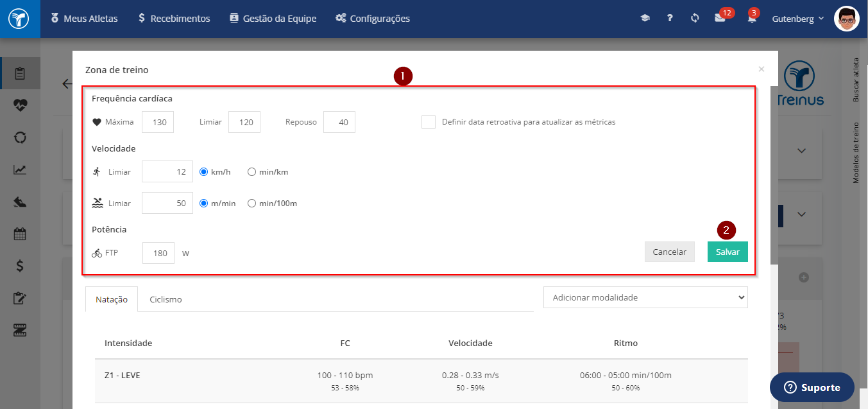This screenshot has width=868, height=409.
Task: Open Recebimentos menu
Action: [x=174, y=19]
